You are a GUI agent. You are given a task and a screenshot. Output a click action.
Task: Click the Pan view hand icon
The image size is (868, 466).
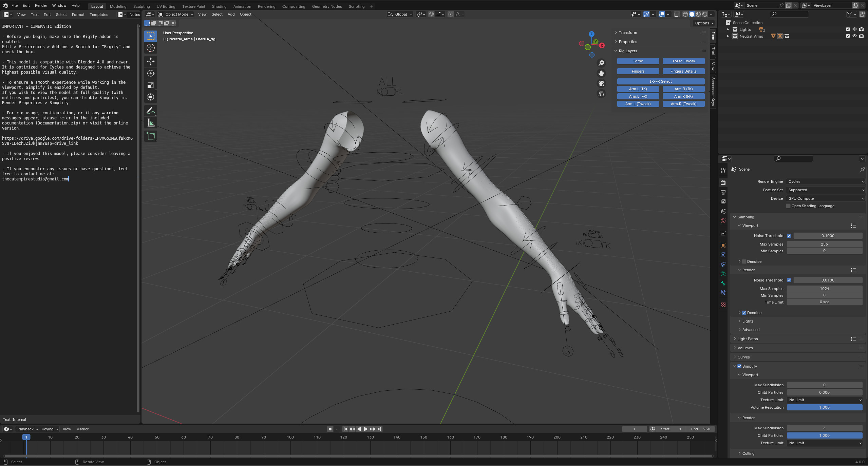tap(601, 73)
